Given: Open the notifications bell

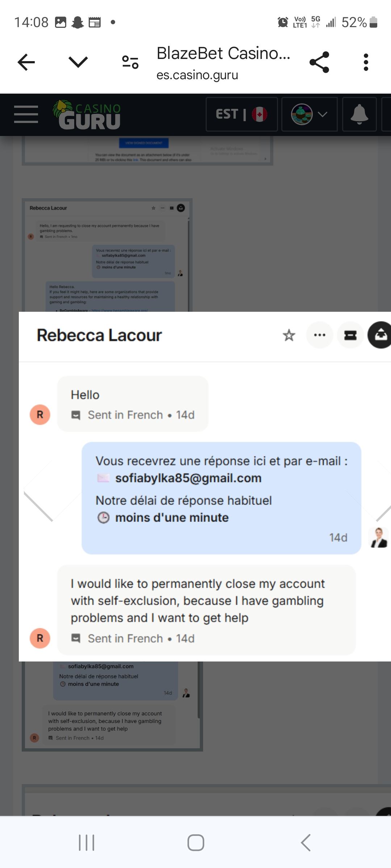Looking at the screenshot, I should click(x=359, y=114).
